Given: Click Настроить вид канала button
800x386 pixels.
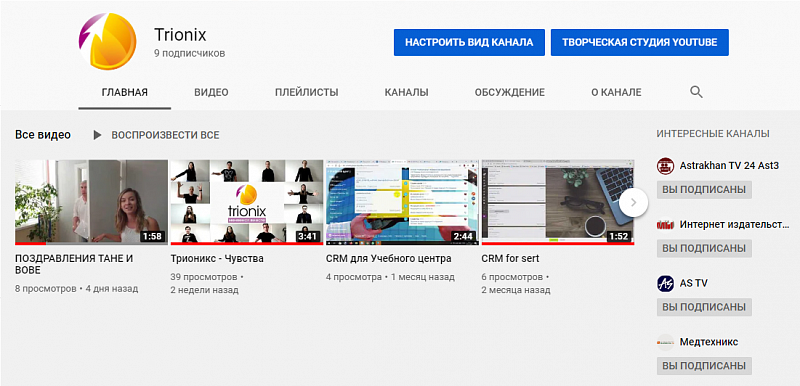Looking at the screenshot, I should coord(469,42).
